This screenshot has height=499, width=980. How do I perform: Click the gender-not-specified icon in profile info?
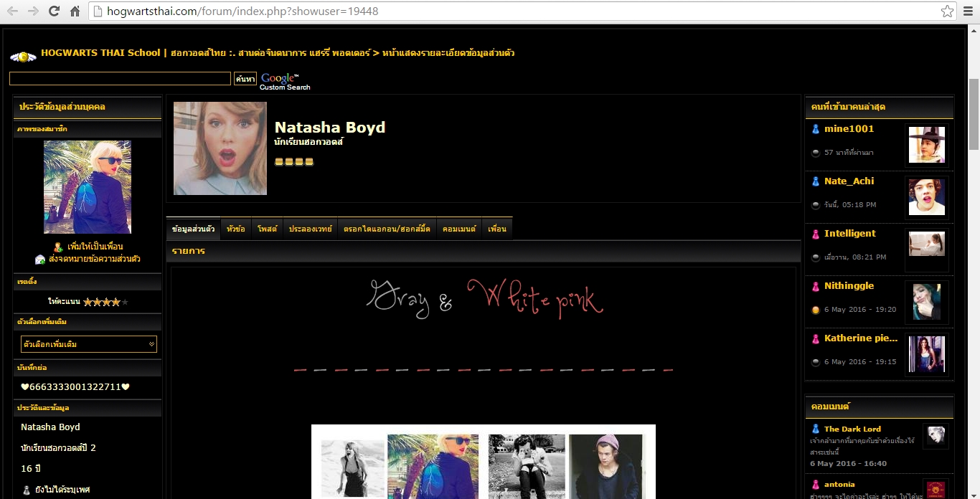[x=27, y=490]
